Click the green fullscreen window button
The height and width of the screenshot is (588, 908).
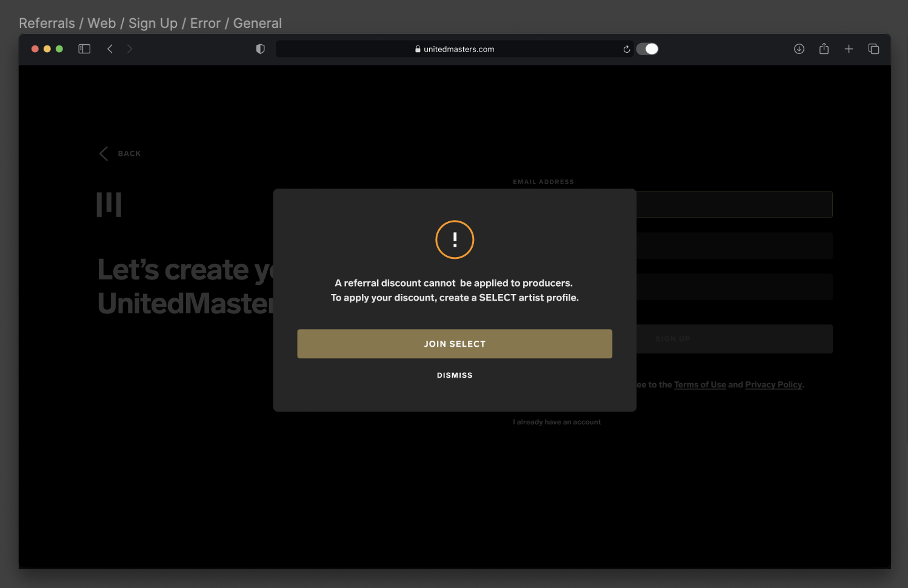point(59,49)
